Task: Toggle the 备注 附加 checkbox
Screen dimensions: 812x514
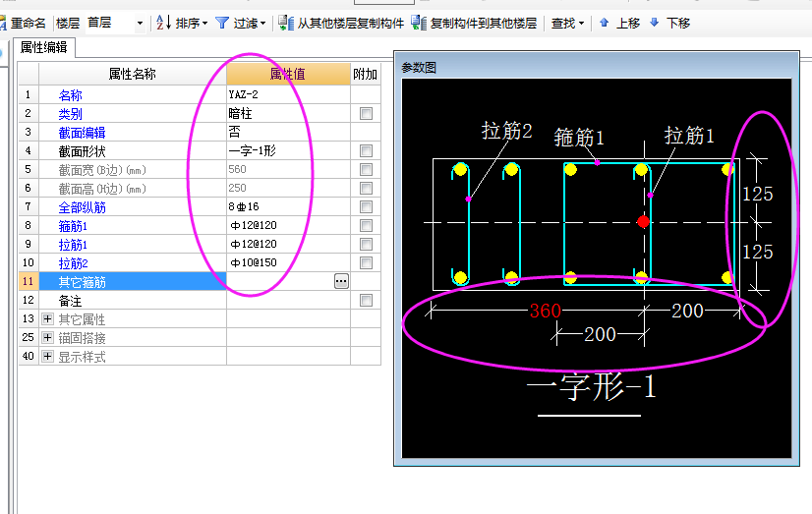Action: (x=366, y=300)
